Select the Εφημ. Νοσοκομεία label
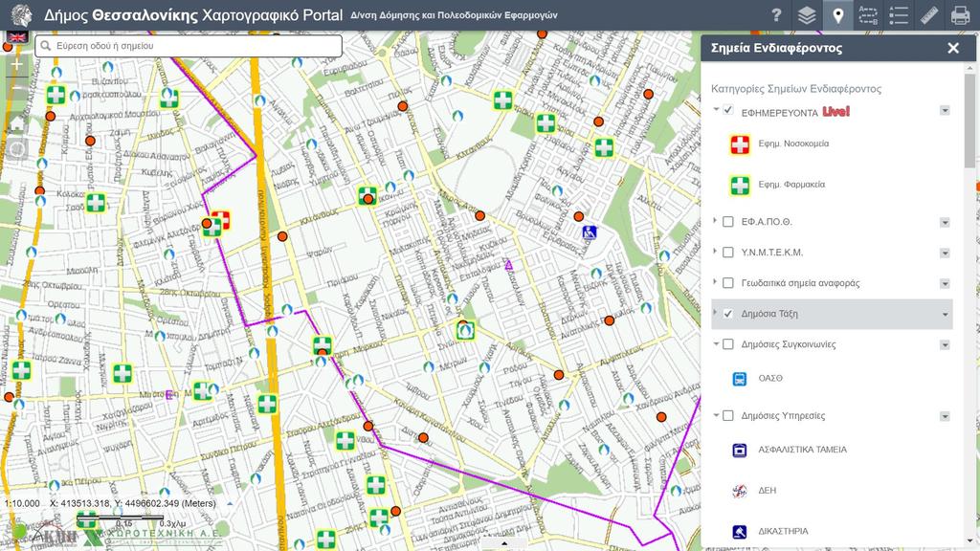Screen dimensions: 980x551 [x=793, y=143]
